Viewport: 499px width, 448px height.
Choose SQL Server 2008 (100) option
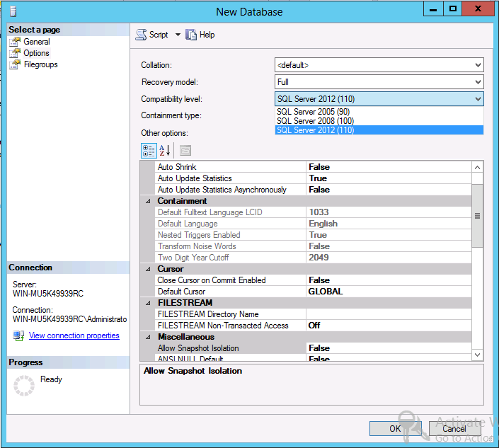[379, 121]
